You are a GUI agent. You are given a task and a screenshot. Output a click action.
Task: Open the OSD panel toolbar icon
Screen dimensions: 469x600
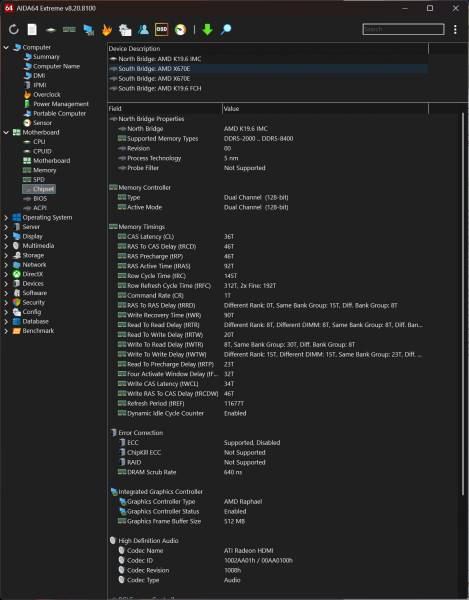[x=161, y=29]
